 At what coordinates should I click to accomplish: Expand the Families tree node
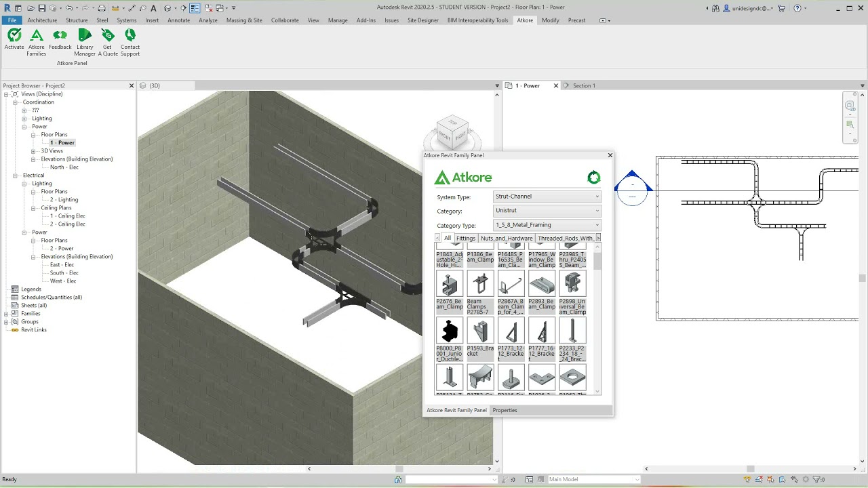6,314
